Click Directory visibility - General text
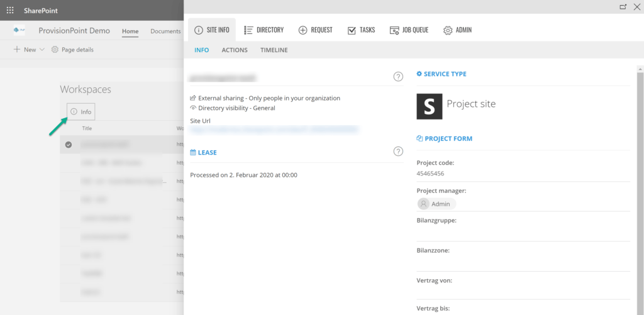 pyautogui.click(x=236, y=108)
